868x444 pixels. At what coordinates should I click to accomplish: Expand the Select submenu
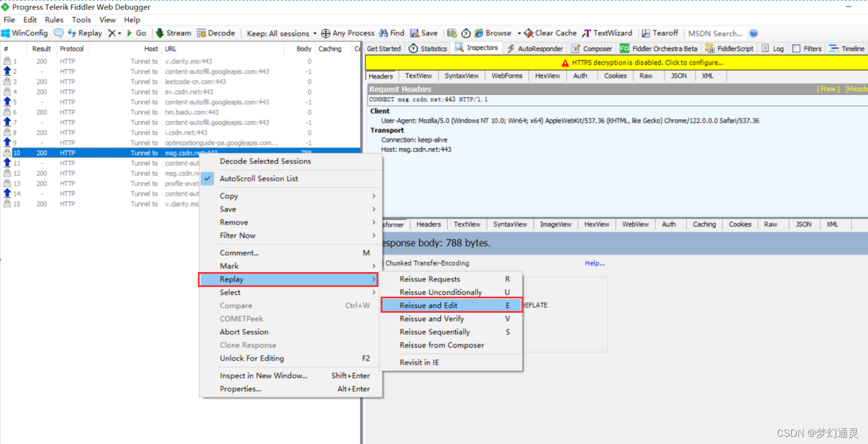pyautogui.click(x=291, y=292)
